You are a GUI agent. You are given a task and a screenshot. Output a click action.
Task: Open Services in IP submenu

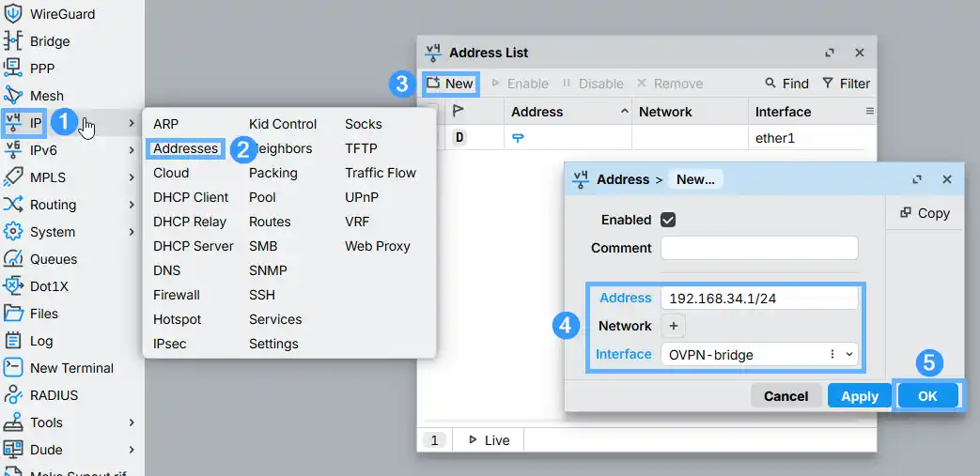[x=275, y=319]
